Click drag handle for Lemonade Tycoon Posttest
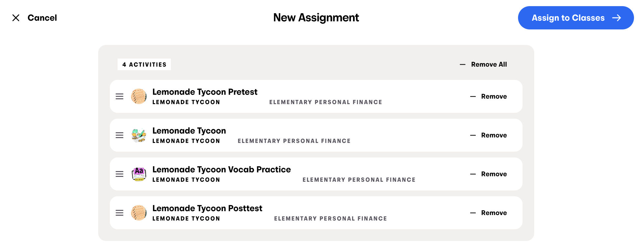644x249 pixels. point(119,213)
